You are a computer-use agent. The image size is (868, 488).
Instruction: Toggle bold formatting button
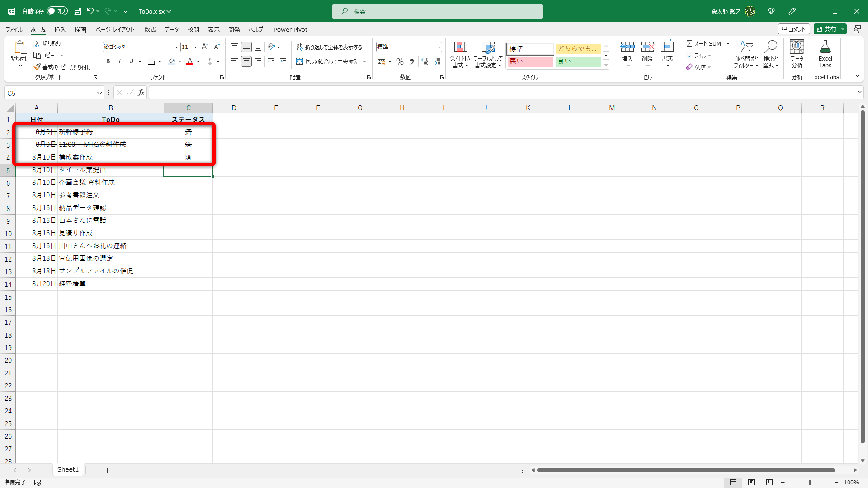pos(108,61)
